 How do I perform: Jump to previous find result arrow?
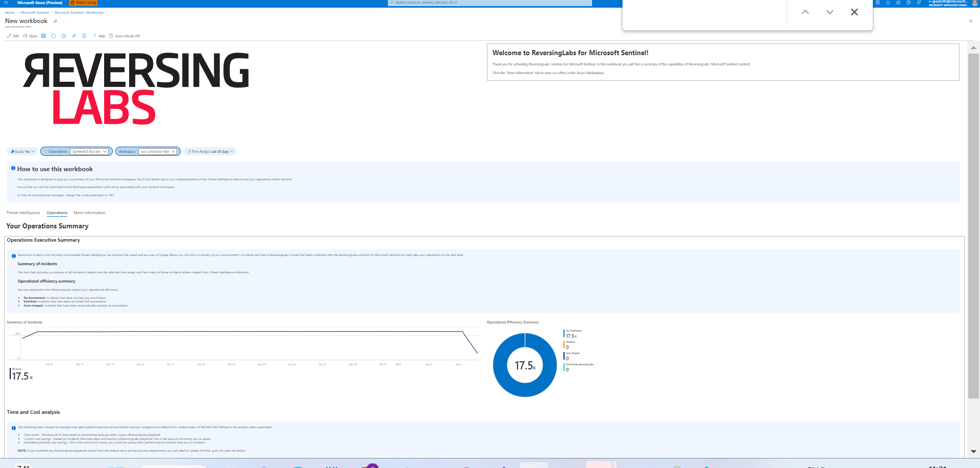click(805, 12)
